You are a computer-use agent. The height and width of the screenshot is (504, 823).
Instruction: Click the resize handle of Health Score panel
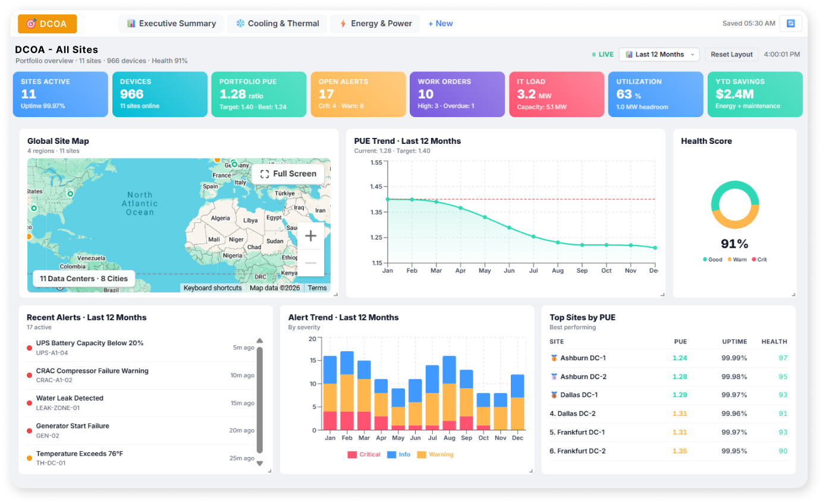tap(793, 294)
